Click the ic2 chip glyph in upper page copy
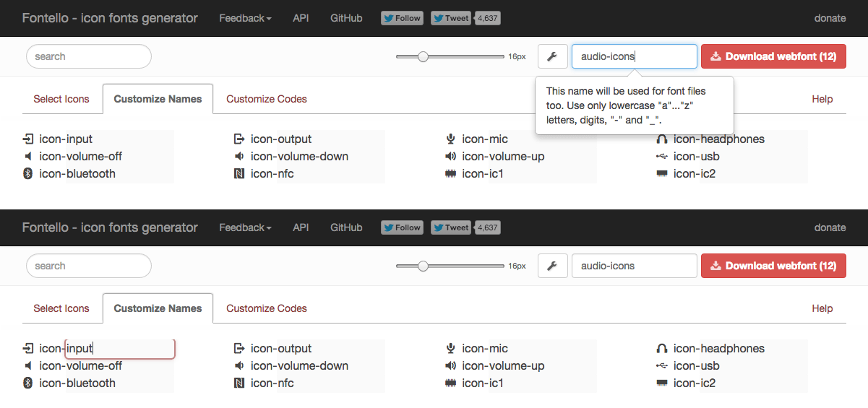Screen dimensions: 868x408 click(662, 174)
